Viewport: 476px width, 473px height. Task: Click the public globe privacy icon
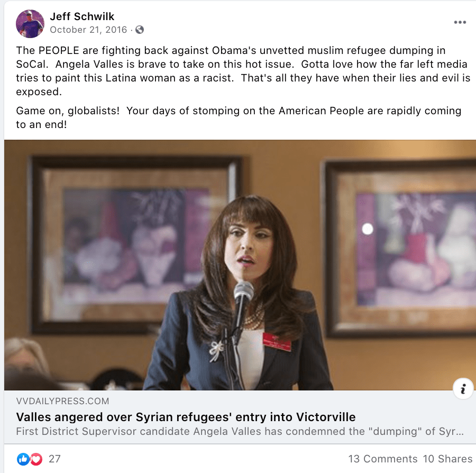[x=139, y=30]
